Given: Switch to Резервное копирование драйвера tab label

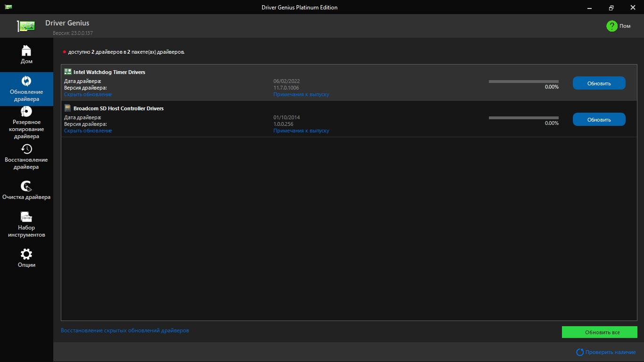Looking at the screenshot, I should pyautogui.click(x=26, y=129).
